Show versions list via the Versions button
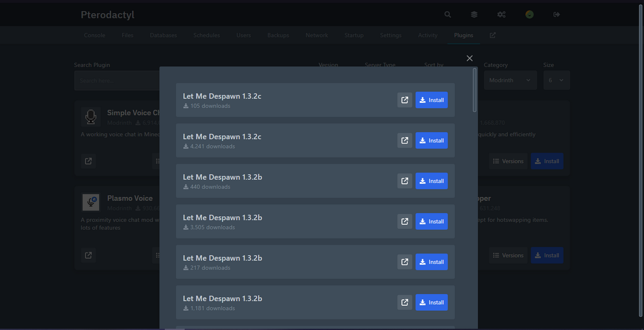 508,161
